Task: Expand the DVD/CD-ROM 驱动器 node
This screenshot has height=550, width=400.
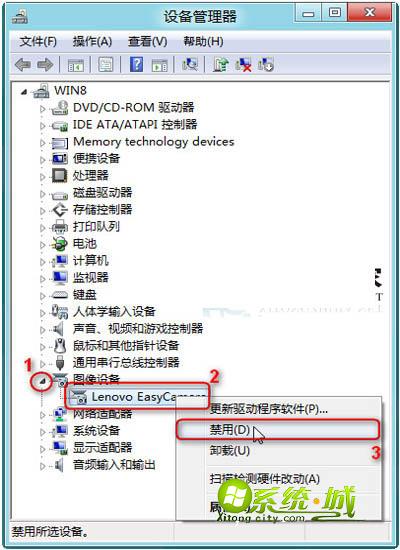Action: [x=43, y=109]
